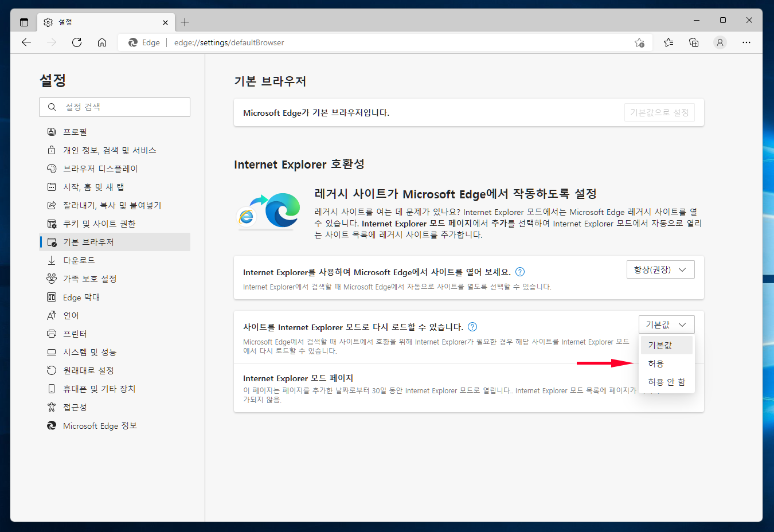Click the 언어 icon in sidebar
This screenshot has height=532, width=774.
pos(52,315)
